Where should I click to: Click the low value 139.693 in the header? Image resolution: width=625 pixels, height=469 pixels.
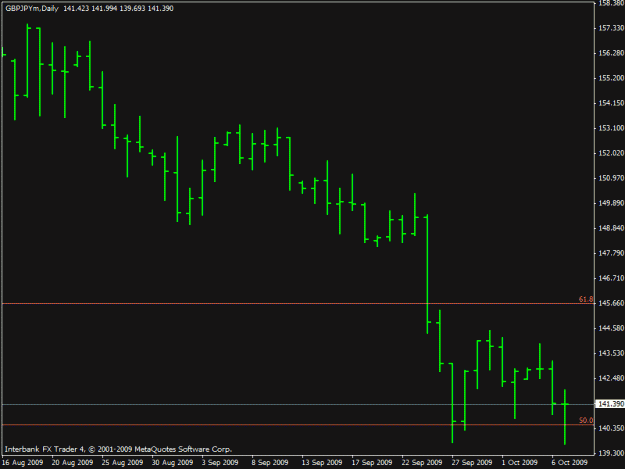tap(132, 8)
